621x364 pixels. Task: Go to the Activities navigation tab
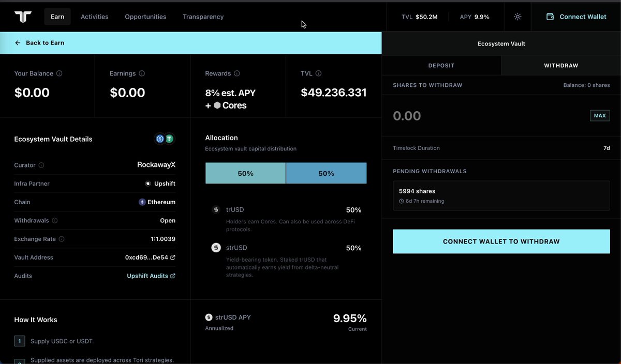click(x=95, y=17)
